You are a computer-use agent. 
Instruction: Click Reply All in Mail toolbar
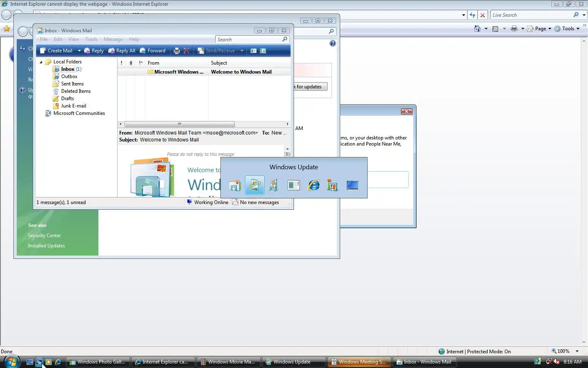tap(122, 51)
